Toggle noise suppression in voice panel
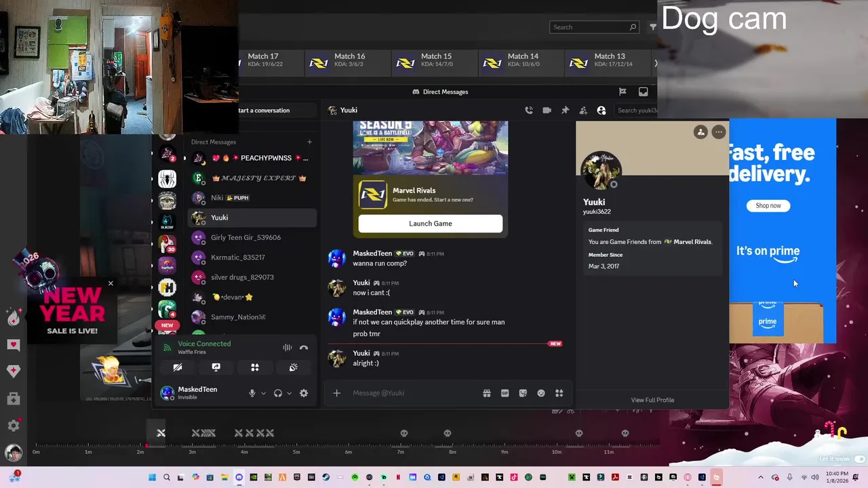Viewport: 868px width, 488px height. (288, 348)
